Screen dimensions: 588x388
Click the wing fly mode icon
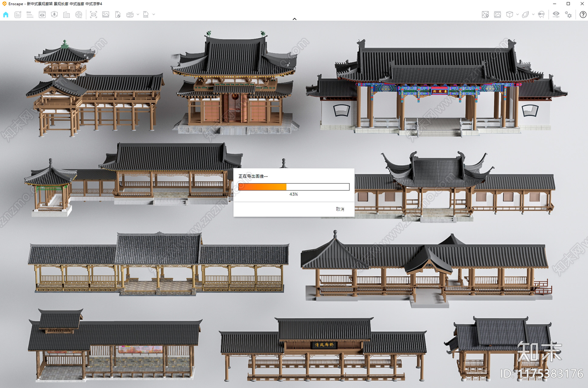[x=526, y=15]
